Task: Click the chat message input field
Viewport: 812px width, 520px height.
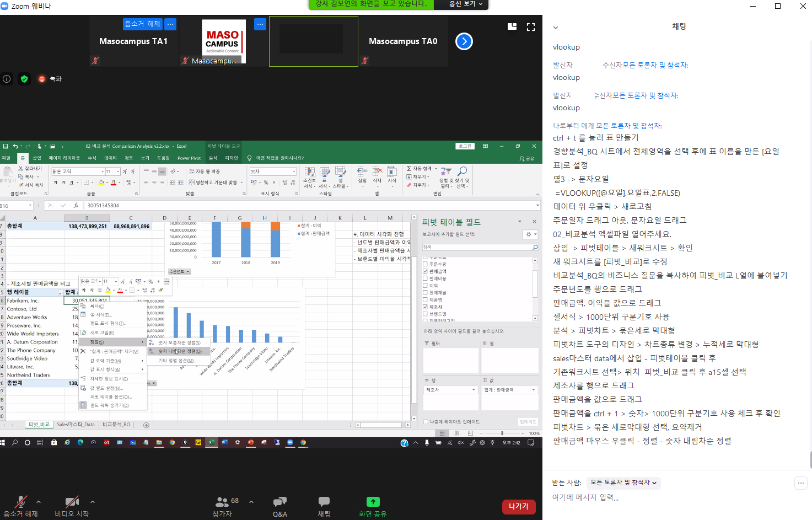Action: 662,497
